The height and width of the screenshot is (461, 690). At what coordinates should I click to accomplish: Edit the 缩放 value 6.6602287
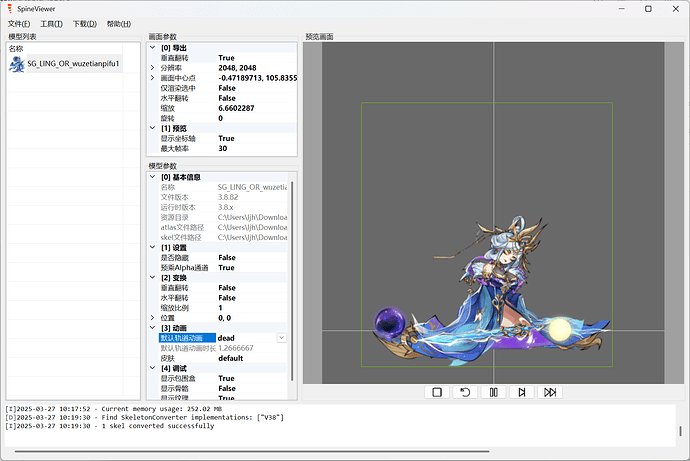[x=236, y=108]
